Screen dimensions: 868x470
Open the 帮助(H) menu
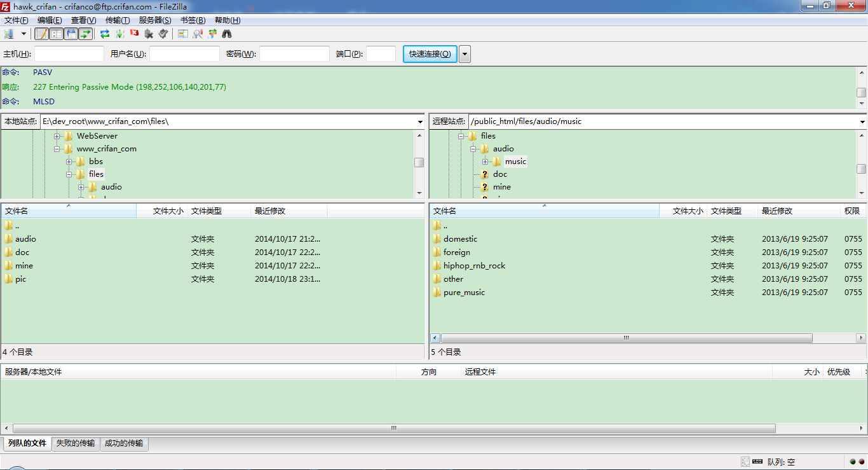tap(227, 20)
